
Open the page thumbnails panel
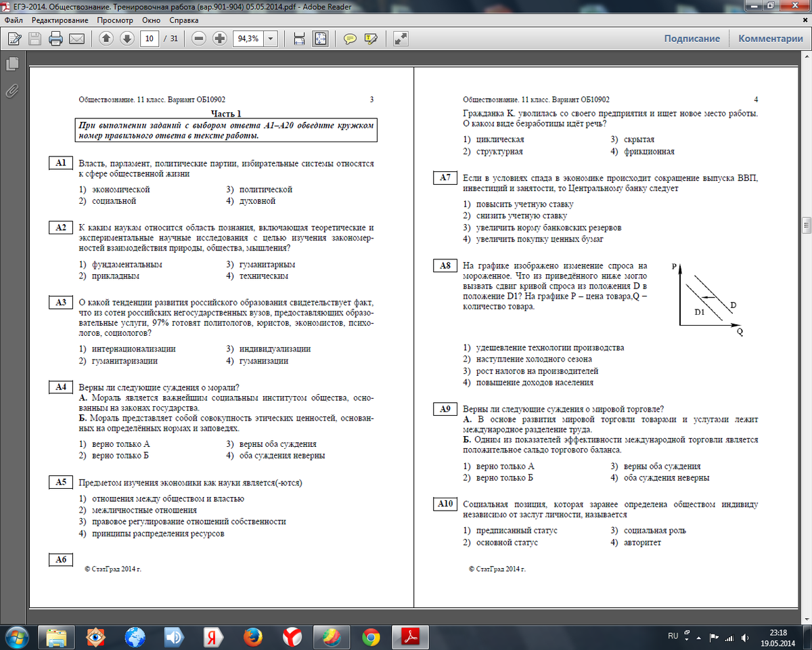12,64
